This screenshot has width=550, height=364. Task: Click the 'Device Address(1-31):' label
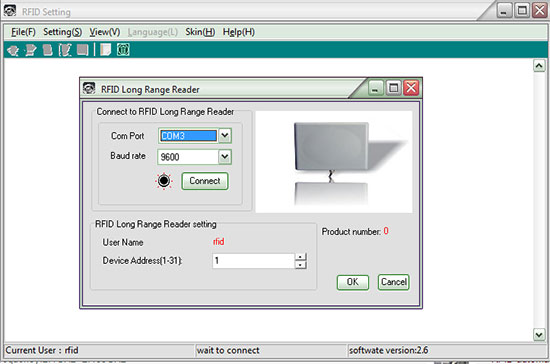(x=142, y=261)
